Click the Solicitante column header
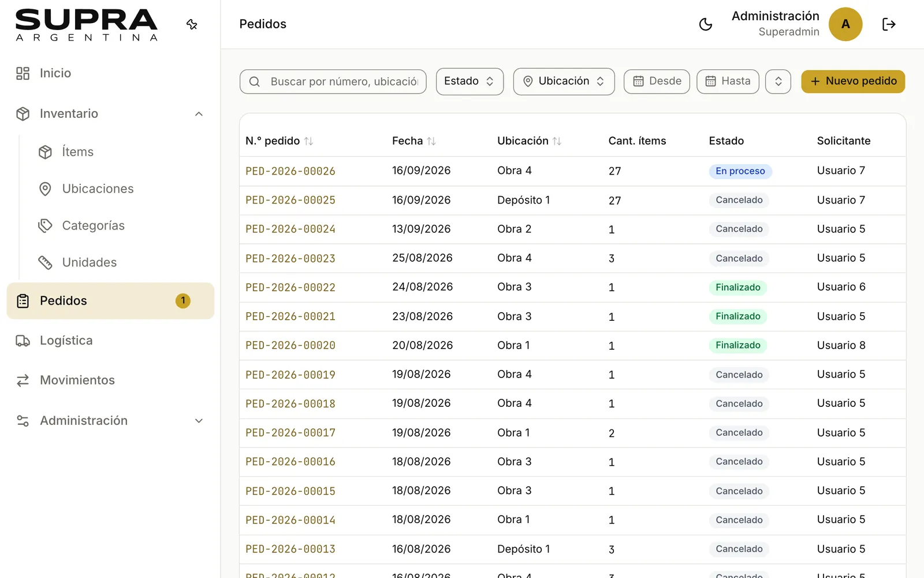Screen dimensions: 924x578 point(844,141)
